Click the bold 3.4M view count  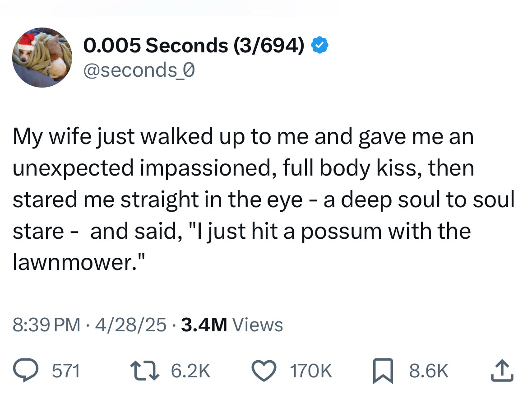click(204, 325)
